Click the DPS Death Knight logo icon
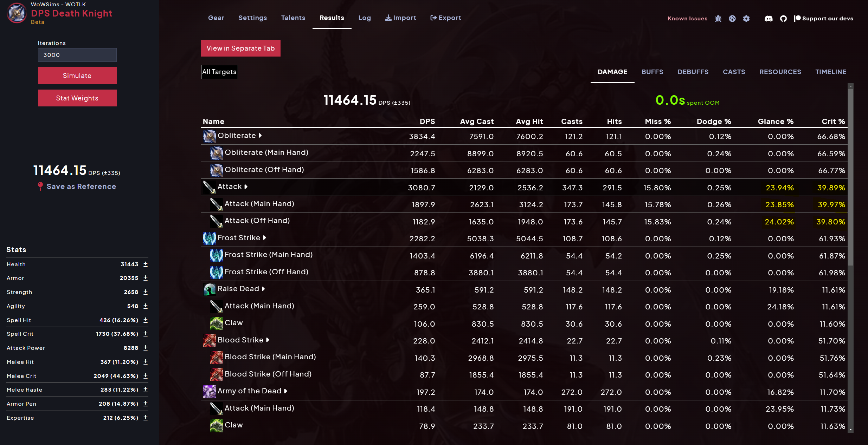 click(x=17, y=14)
